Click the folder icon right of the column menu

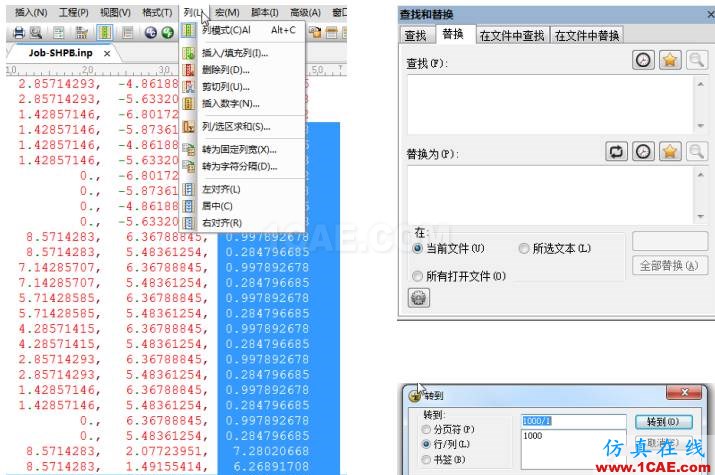click(x=315, y=32)
